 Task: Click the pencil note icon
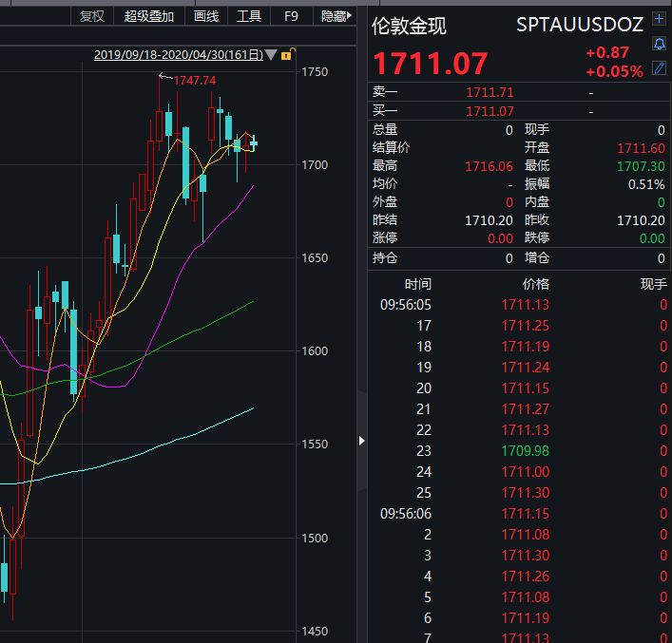click(660, 68)
